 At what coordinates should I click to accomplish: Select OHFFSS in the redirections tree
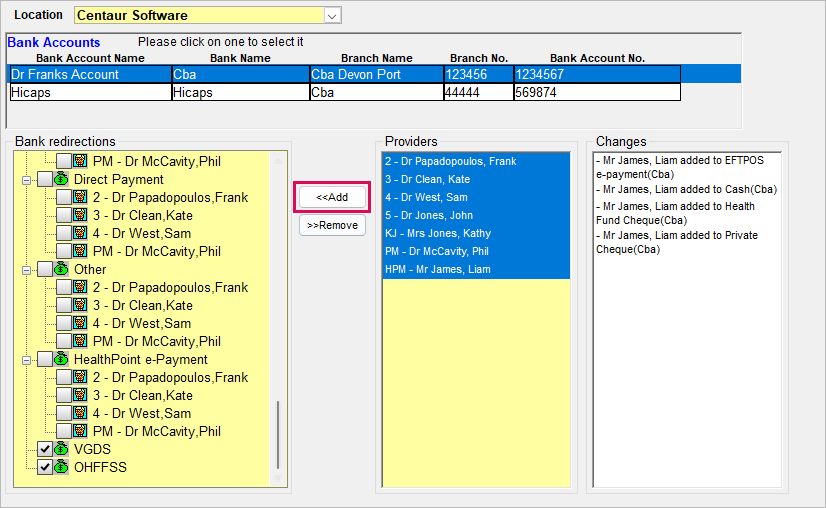coord(100,467)
